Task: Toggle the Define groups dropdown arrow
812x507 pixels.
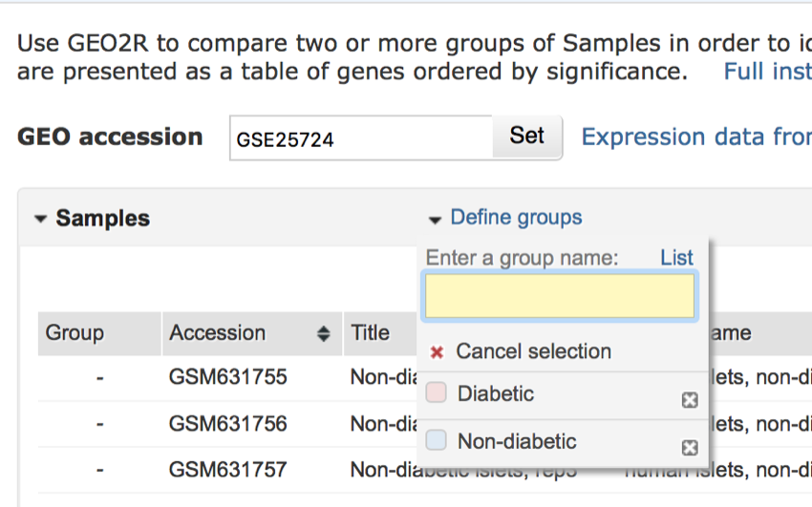Action: (435, 220)
